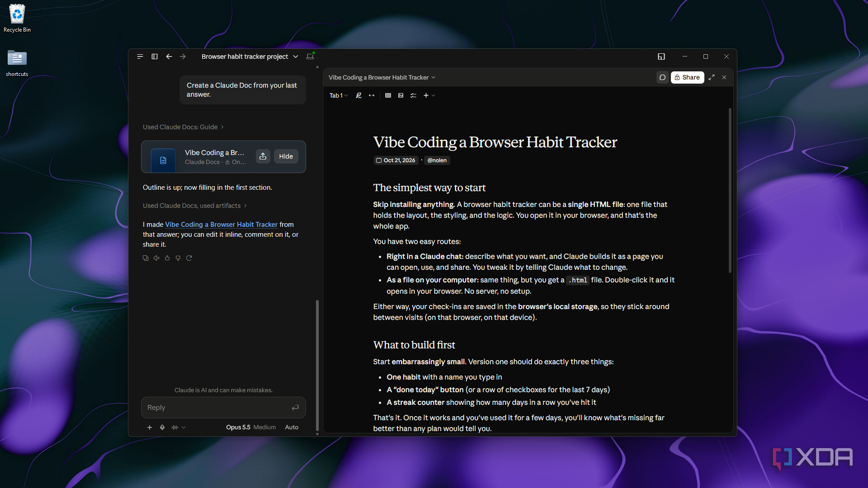Open the Vibe Coding document card
The height and width of the screenshot is (488, 868).
[x=223, y=157]
